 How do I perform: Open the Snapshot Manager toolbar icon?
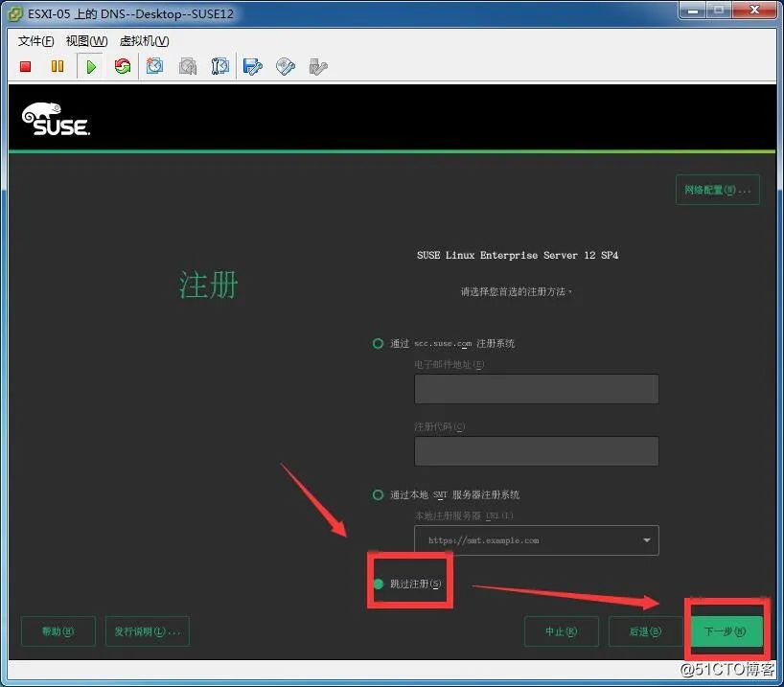tap(220, 66)
